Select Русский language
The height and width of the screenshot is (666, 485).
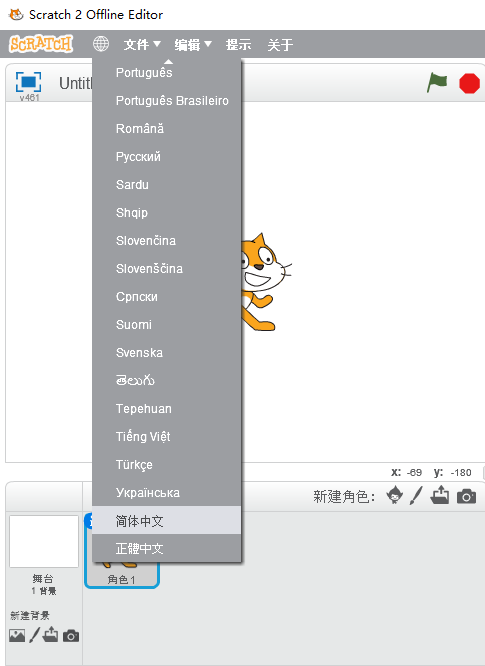pyautogui.click(x=166, y=157)
